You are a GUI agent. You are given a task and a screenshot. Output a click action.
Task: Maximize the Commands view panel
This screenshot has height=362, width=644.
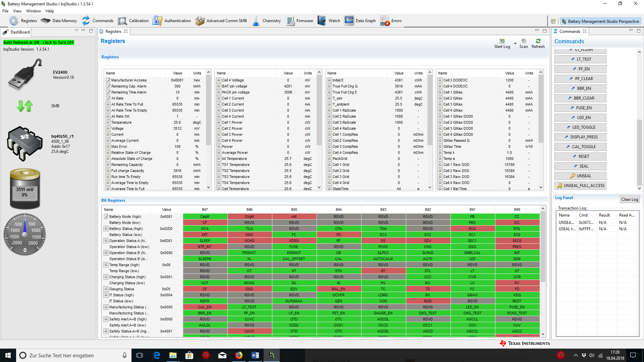639,31
